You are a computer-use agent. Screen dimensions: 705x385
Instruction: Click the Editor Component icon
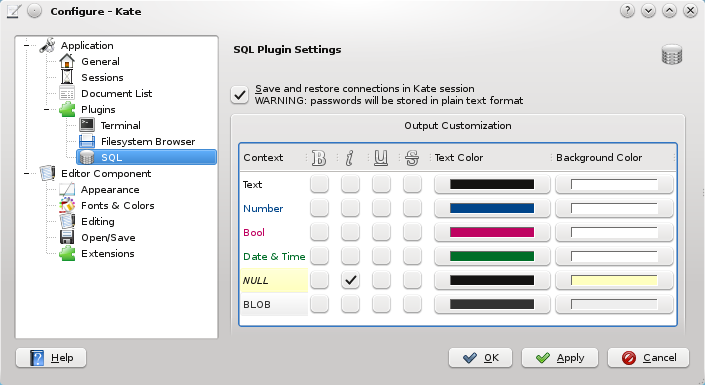(47, 173)
